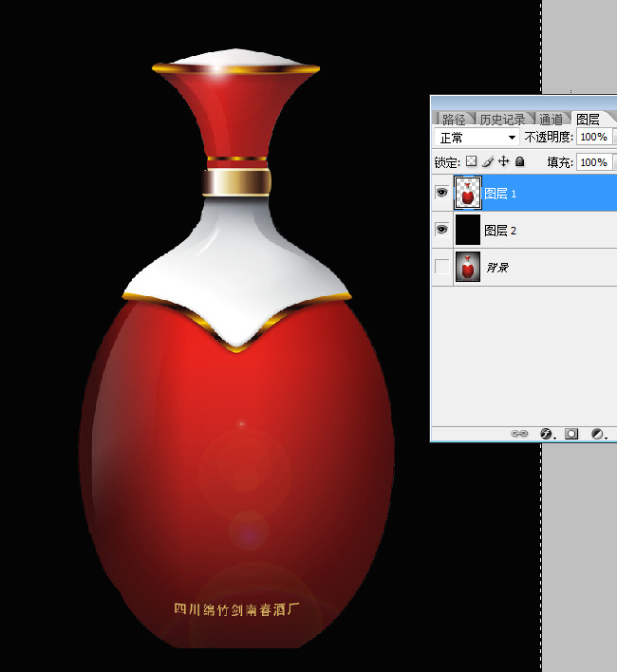This screenshot has width=617, height=672.
Task: Open the 正常 blend mode dropdown
Action: point(476,138)
